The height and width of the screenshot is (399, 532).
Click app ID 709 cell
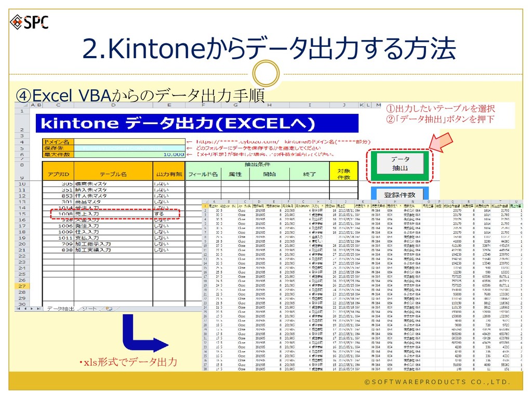pos(58,244)
